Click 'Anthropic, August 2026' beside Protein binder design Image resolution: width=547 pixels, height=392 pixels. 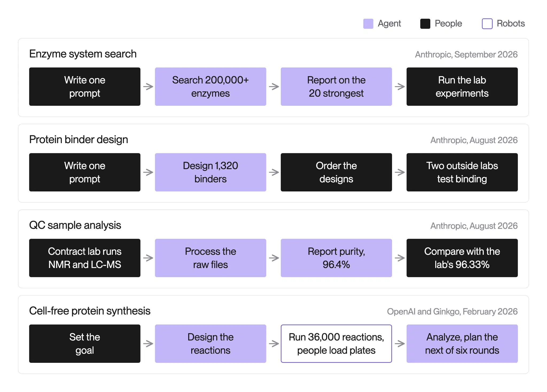pos(474,140)
